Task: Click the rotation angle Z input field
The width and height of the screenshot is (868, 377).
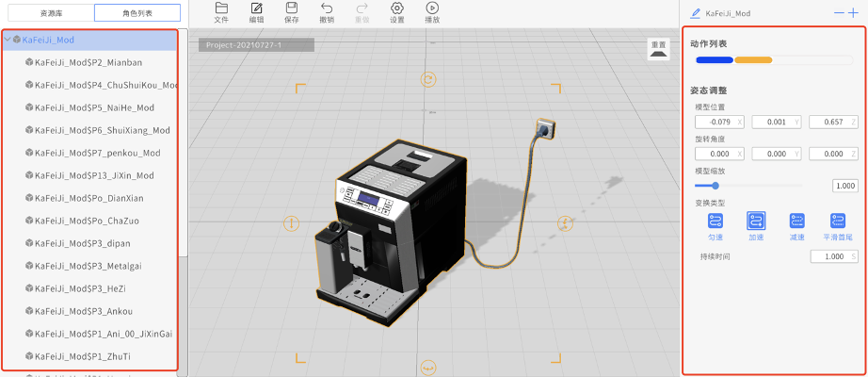Action: [x=834, y=154]
